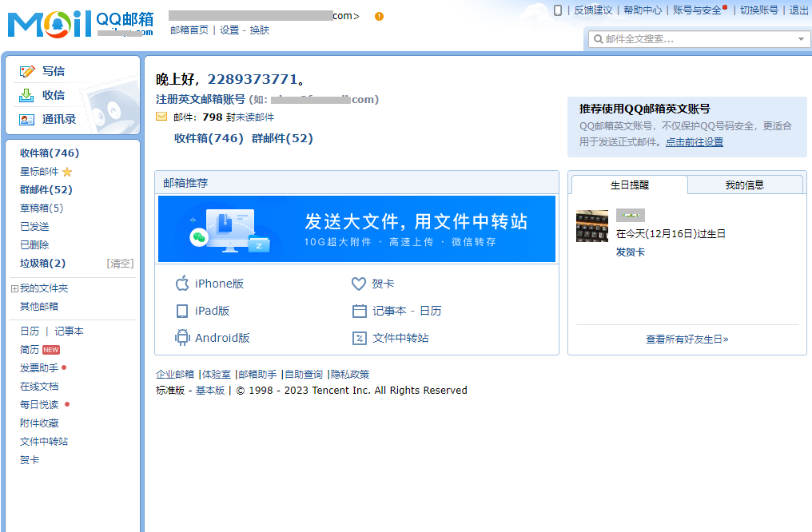Open 附件收藏 in sidebar

(39, 423)
